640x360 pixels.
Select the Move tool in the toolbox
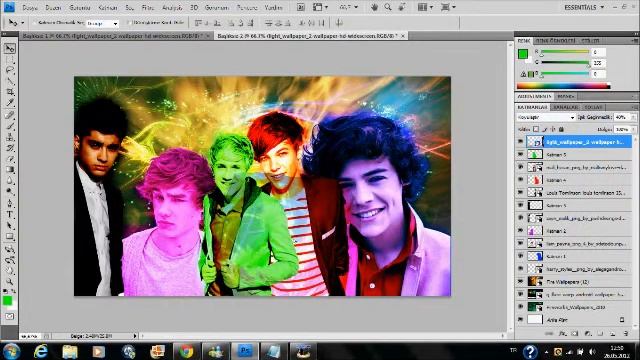click(10, 49)
